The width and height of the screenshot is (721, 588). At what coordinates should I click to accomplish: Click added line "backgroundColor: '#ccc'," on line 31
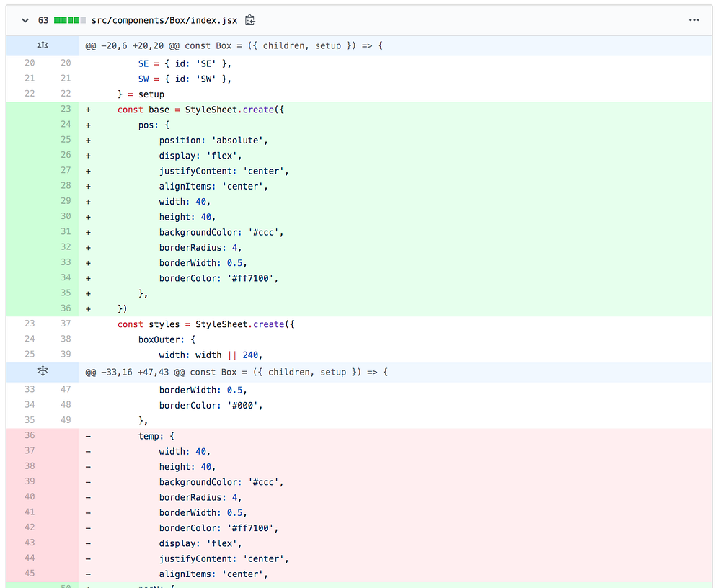click(x=221, y=232)
